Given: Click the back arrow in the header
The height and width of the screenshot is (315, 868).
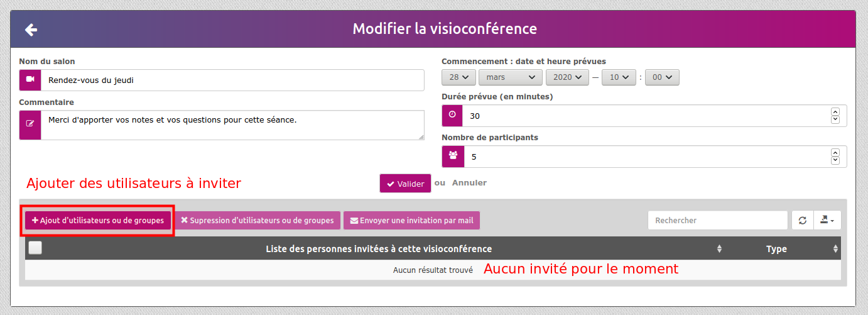Looking at the screenshot, I should point(31,30).
